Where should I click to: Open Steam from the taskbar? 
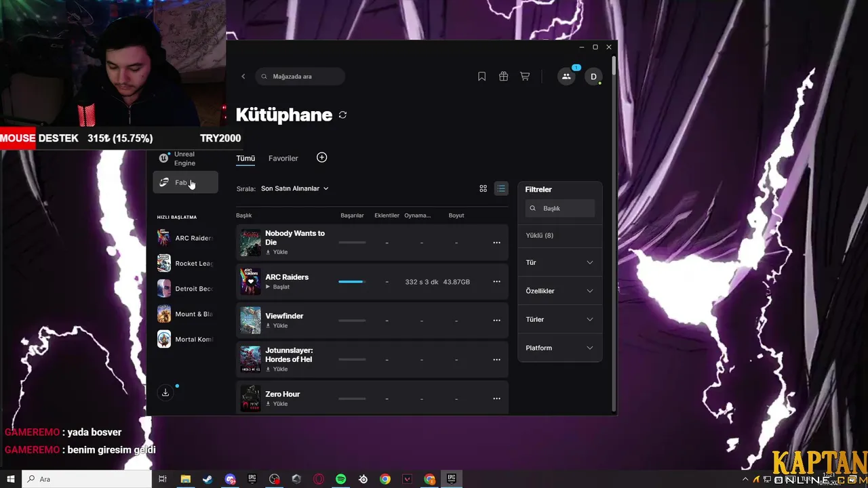click(x=208, y=479)
